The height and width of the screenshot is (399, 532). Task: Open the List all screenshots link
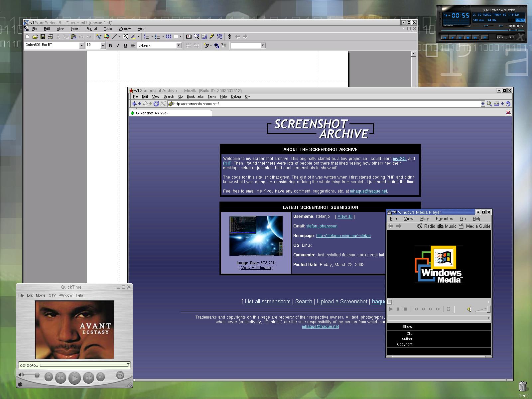[268, 302]
